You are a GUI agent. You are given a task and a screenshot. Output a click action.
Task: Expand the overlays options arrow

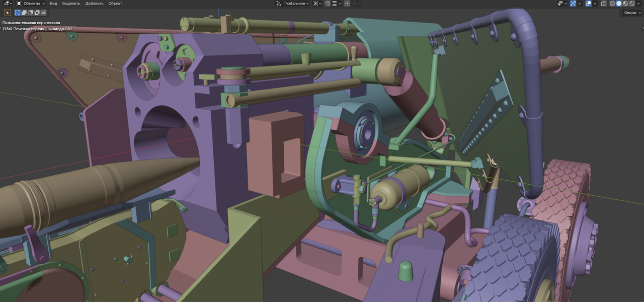595,4
